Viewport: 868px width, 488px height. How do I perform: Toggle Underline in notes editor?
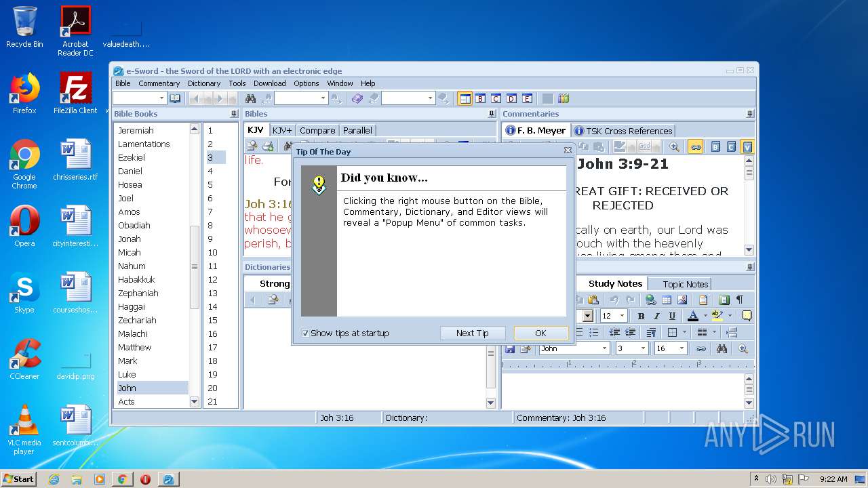[x=672, y=316]
